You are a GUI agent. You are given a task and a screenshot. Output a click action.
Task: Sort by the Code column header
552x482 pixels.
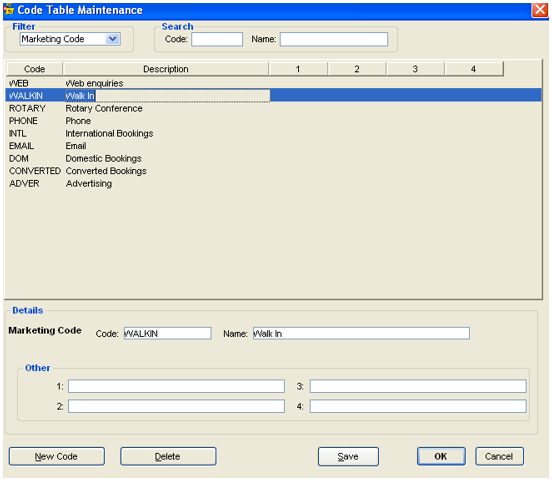point(34,69)
